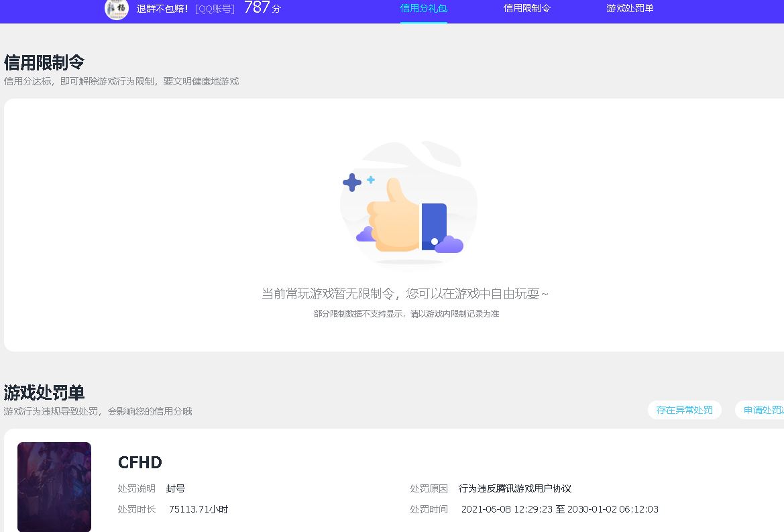Screen dimensions: 784x532
Task: Click the 申请处罚 appeal button
Action: pyautogui.click(x=765, y=410)
